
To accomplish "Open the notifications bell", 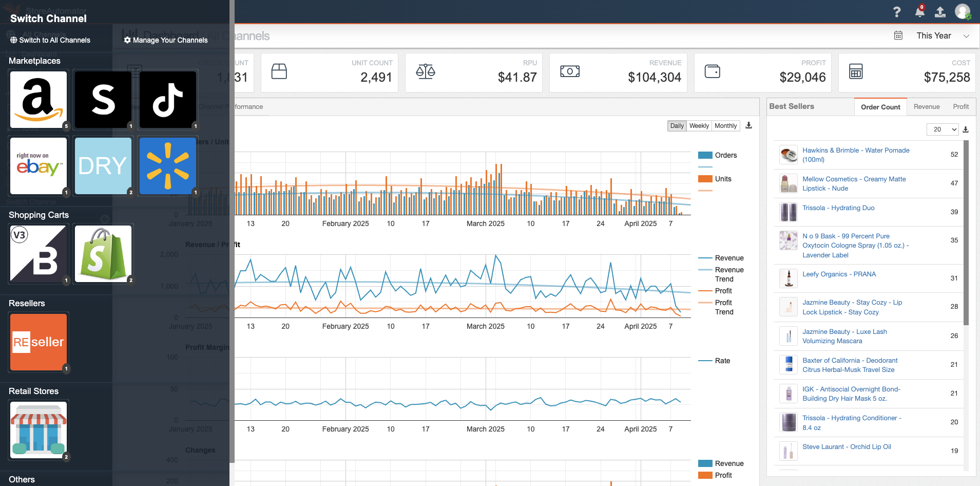I will (918, 11).
